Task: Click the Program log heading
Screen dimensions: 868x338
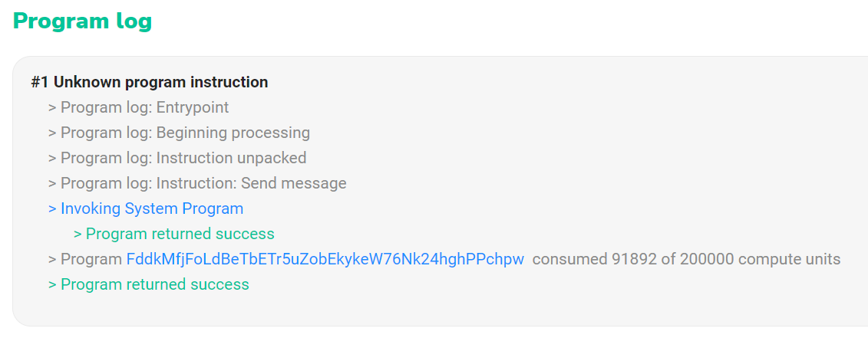Action: (x=82, y=21)
